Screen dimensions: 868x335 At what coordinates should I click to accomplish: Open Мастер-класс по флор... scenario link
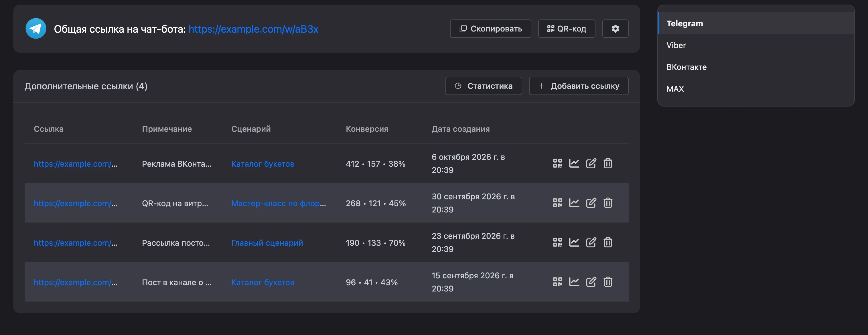click(x=279, y=203)
